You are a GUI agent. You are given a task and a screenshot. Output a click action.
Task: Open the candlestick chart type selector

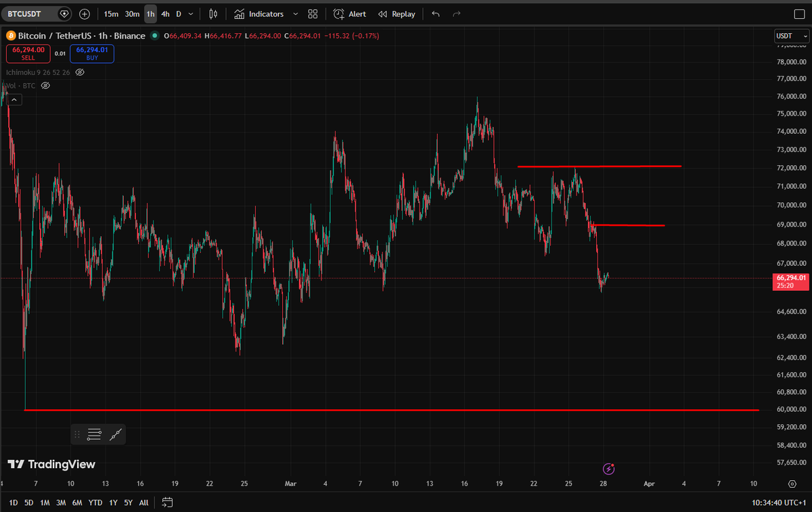214,14
